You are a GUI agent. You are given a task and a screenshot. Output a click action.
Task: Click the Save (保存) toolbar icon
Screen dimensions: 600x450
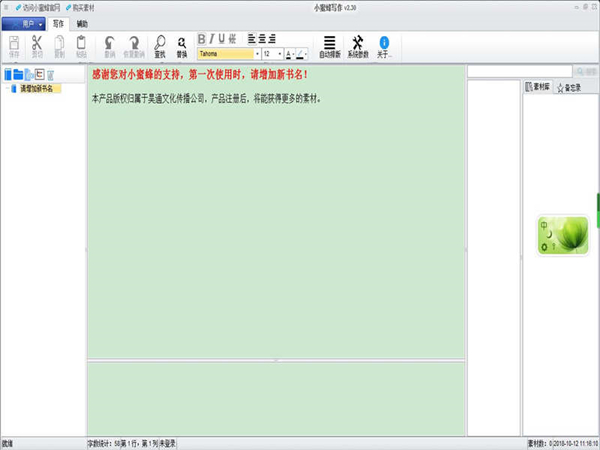[x=14, y=45]
